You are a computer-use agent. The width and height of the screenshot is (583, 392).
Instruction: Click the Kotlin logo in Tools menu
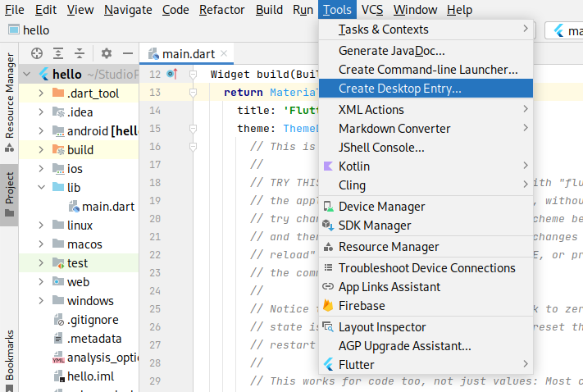(328, 166)
